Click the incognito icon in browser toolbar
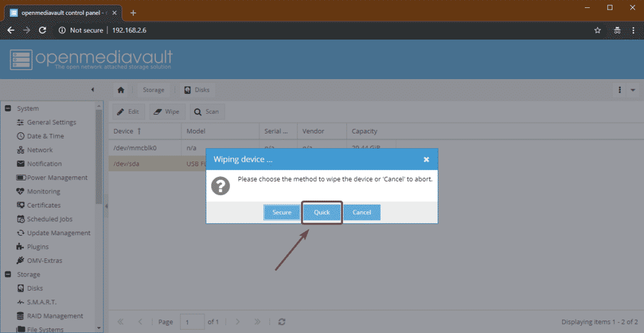 coord(617,30)
